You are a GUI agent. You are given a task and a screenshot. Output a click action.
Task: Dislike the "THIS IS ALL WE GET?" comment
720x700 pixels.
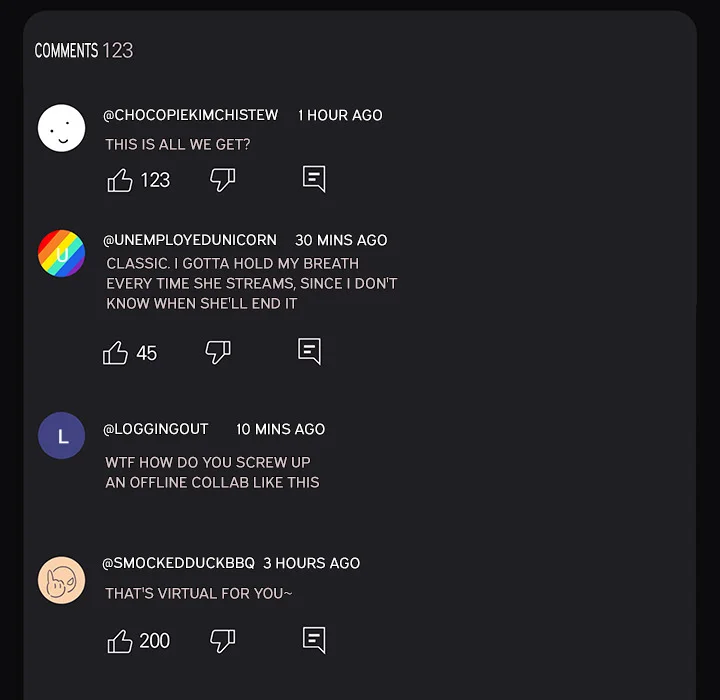coord(222,180)
